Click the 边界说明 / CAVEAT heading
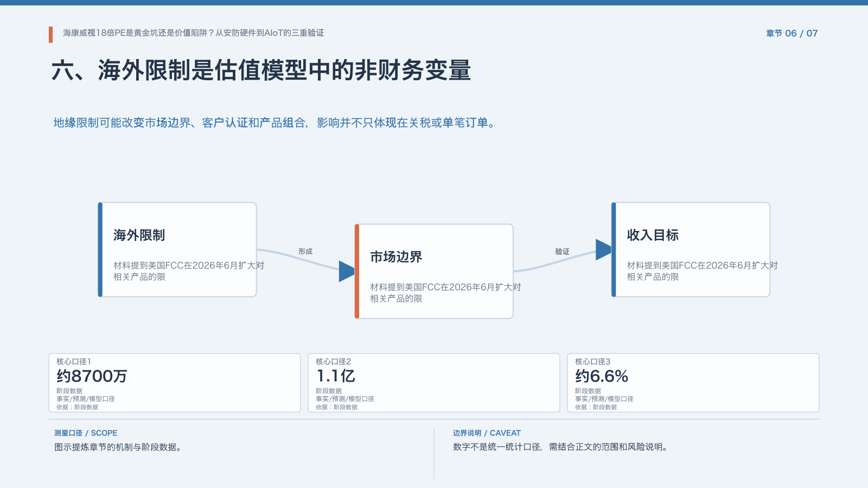This screenshot has height=488, width=868. coord(487,433)
